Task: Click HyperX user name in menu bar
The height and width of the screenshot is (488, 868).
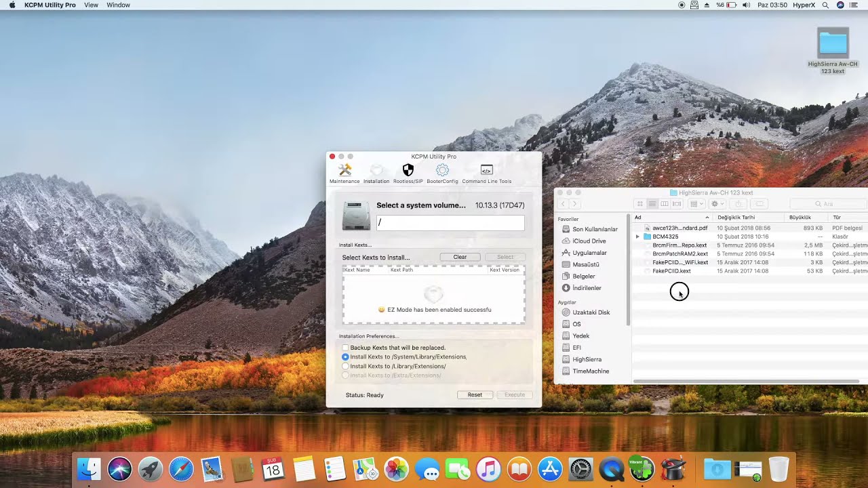Action: coord(804,5)
